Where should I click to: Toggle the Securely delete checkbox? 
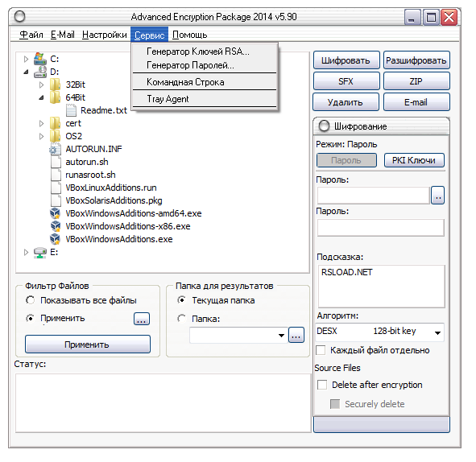[335, 404]
